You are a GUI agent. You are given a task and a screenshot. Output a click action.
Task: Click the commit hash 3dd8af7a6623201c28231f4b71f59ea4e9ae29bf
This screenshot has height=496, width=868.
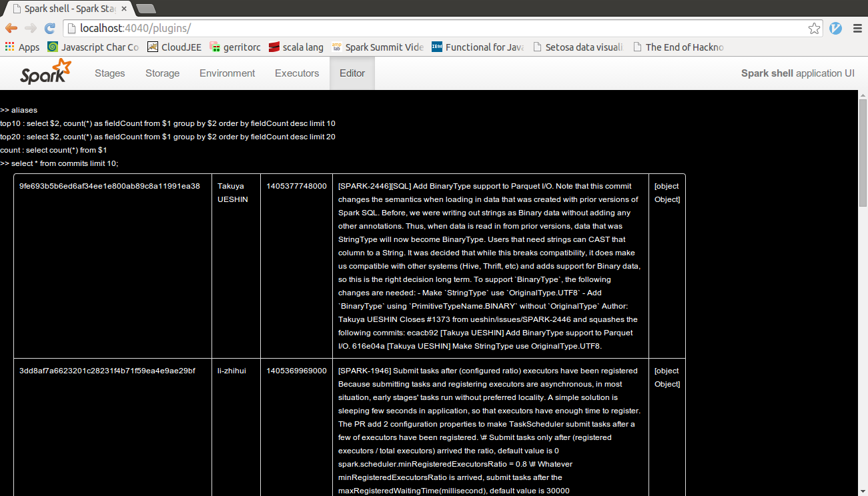click(x=107, y=371)
